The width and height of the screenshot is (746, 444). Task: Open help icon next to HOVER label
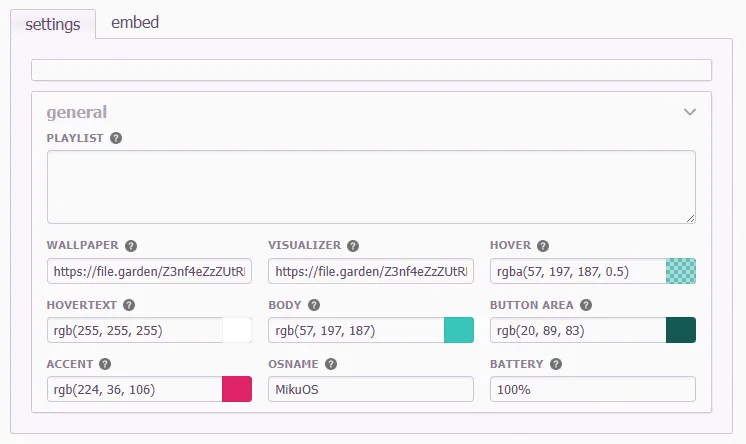tap(543, 246)
